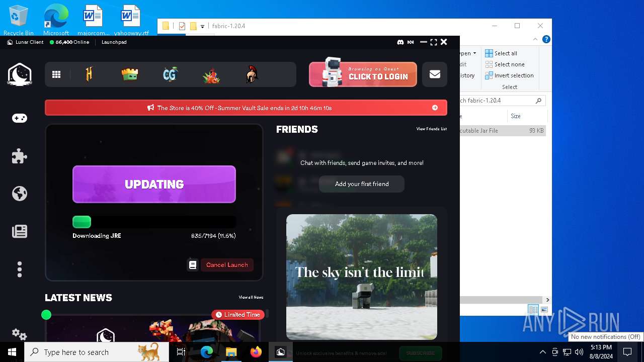Select the Executable Jar File row
Image resolution: width=644 pixels, height=362 pixels.
503,130
